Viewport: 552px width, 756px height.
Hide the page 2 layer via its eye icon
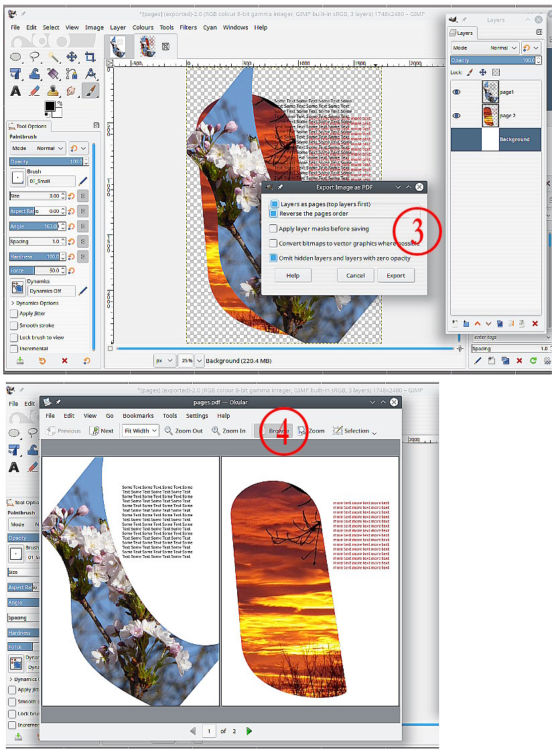[456, 116]
